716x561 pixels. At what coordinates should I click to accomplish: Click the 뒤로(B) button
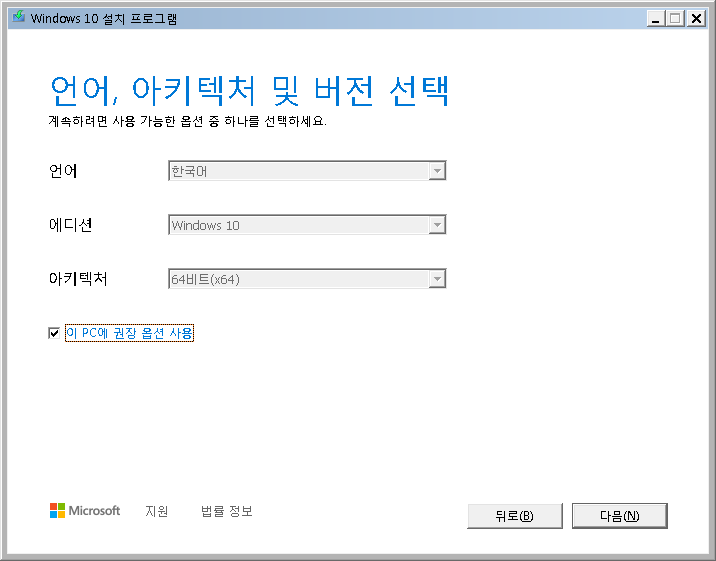coord(515,516)
